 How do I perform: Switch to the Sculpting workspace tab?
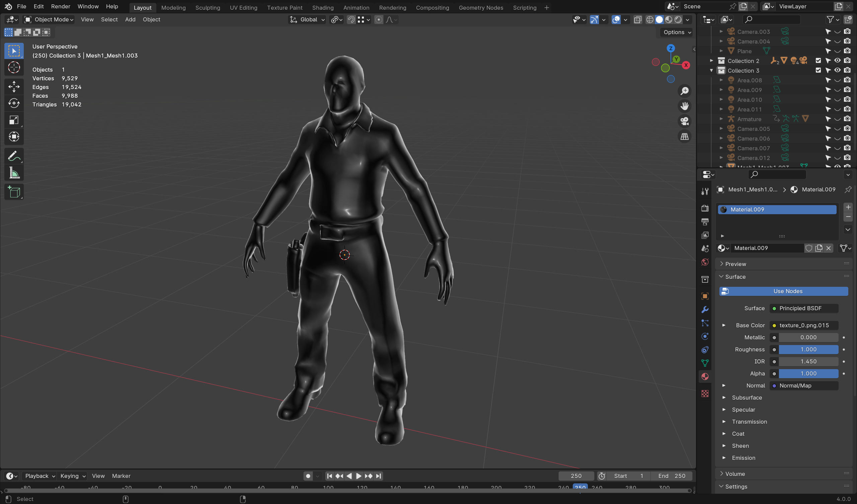(208, 7)
